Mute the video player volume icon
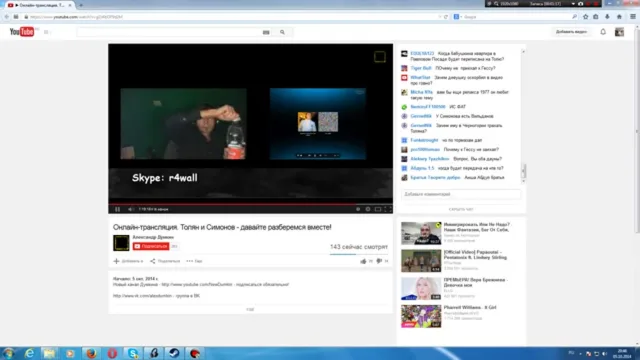 pyautogui.click(x=131, y=209)
